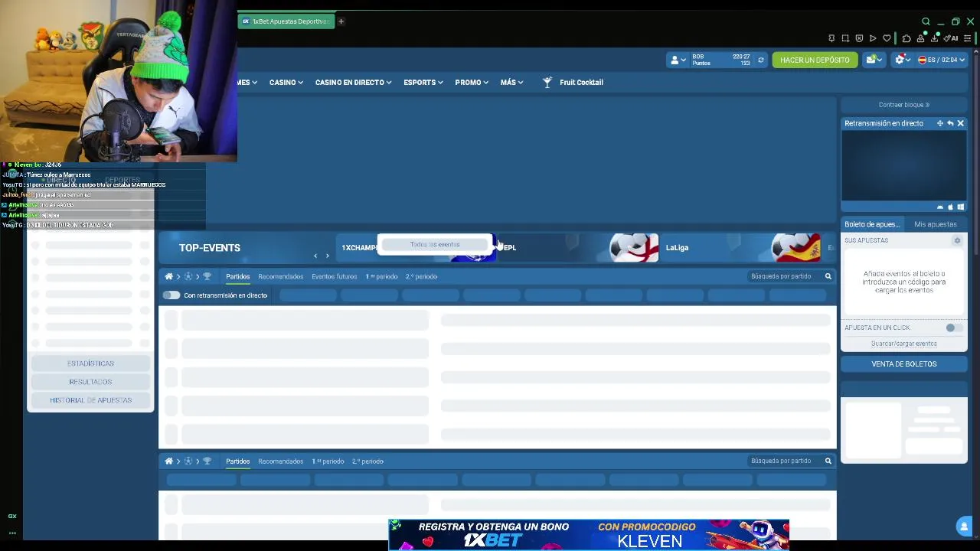Open Fruit Cocktail game link

(581, 82)
